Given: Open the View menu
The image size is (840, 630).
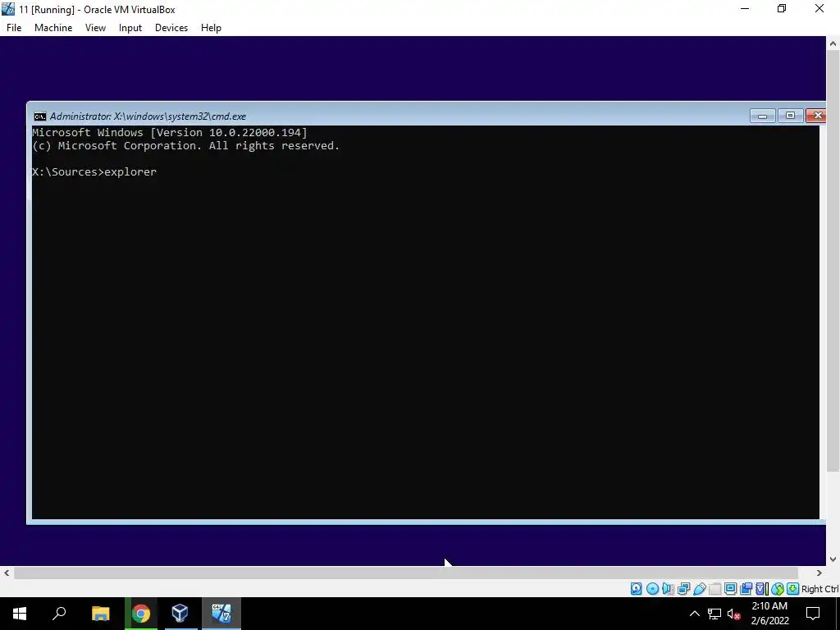Looking at the screenshot, I should pos(95,28).
